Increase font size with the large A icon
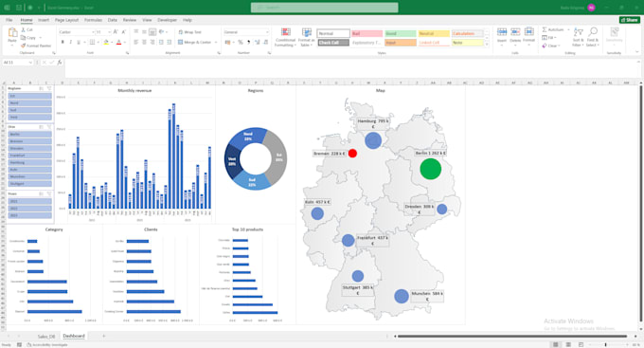The width and height of the screenshot is (644, 348). tap(116, 32)
